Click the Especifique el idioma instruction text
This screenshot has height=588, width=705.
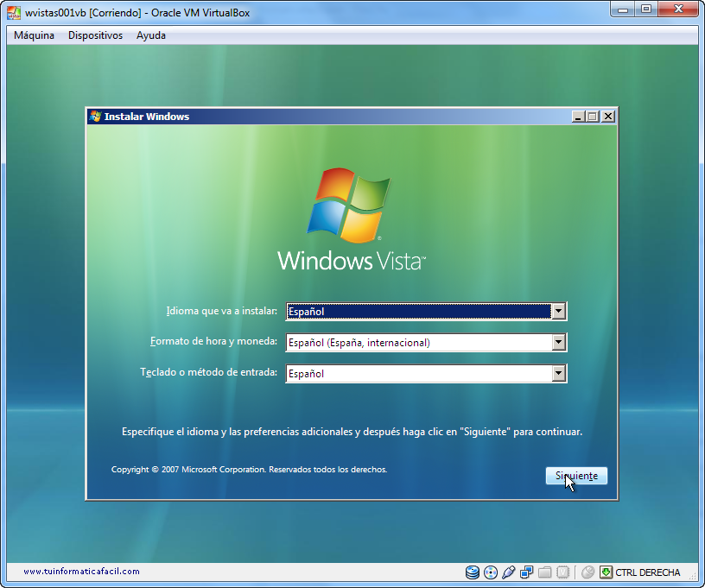point(352,432)
